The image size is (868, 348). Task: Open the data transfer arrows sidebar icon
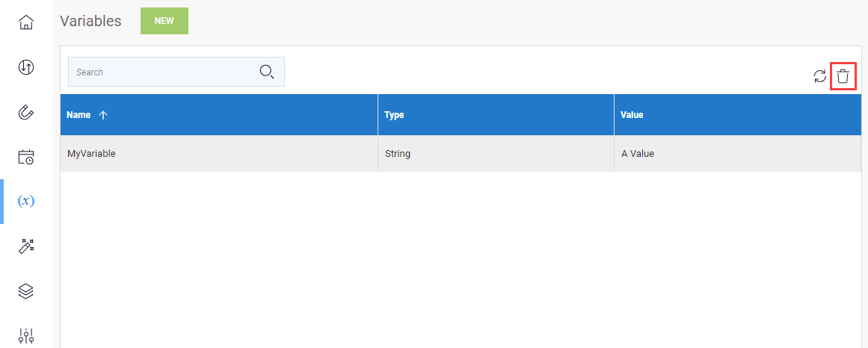tap(26, 67)
